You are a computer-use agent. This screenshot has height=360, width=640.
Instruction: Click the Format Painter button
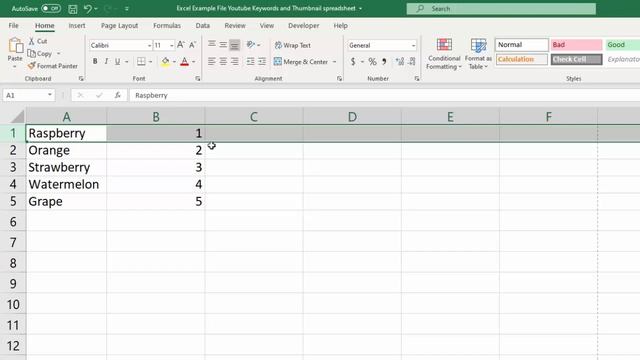(53, 66)
